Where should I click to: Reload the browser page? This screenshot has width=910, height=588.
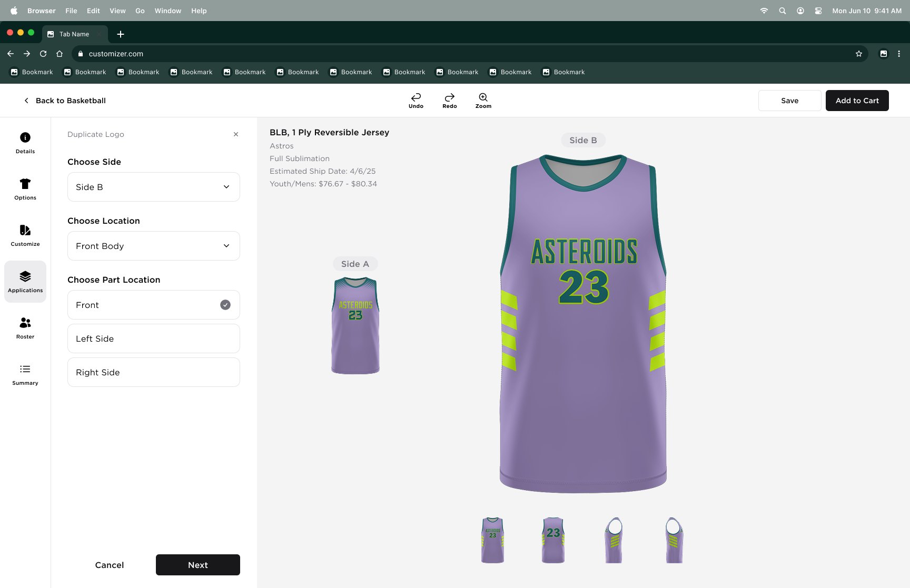[43, 54]
